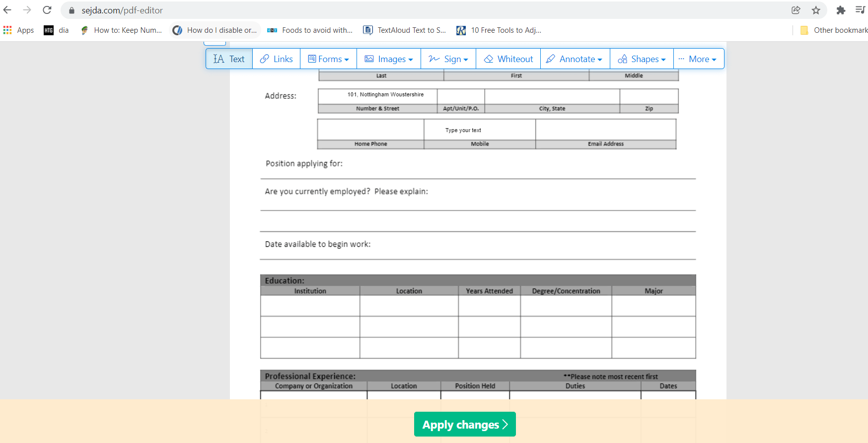Open the Annotate tool menu

[x=575, y=59]
